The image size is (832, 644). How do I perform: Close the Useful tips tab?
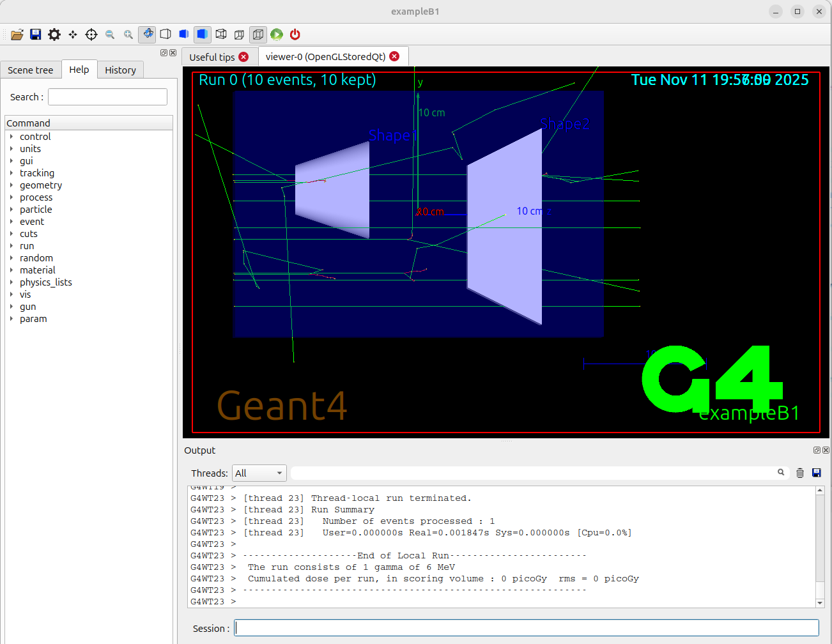tap(243, 57)
